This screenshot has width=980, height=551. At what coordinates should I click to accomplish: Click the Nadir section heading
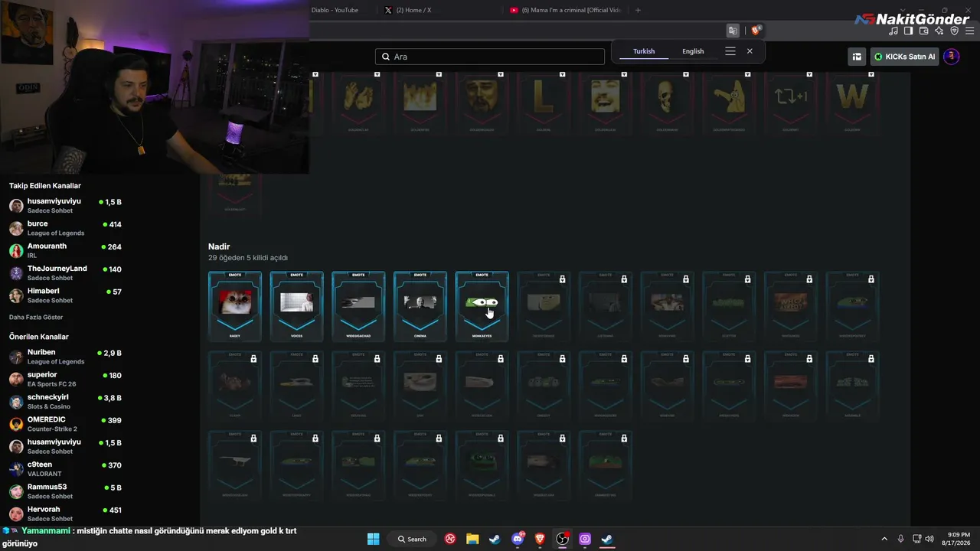(x=219, y=246)
